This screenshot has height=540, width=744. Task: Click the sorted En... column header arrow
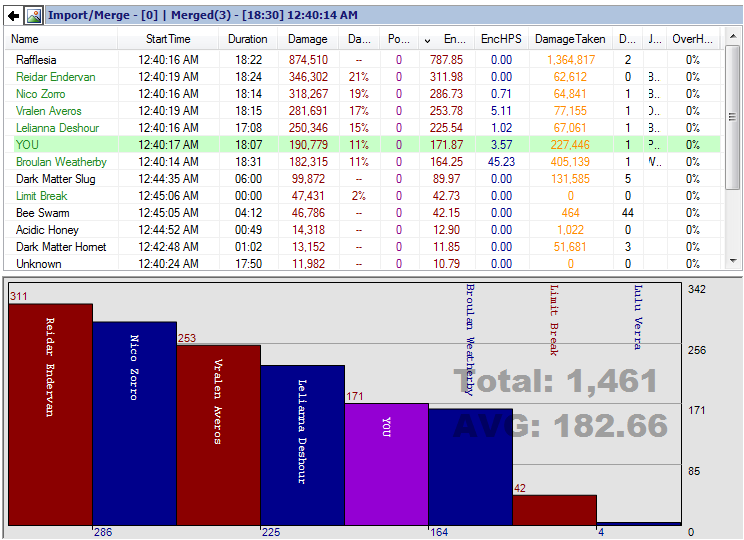[x=428, y=40]
